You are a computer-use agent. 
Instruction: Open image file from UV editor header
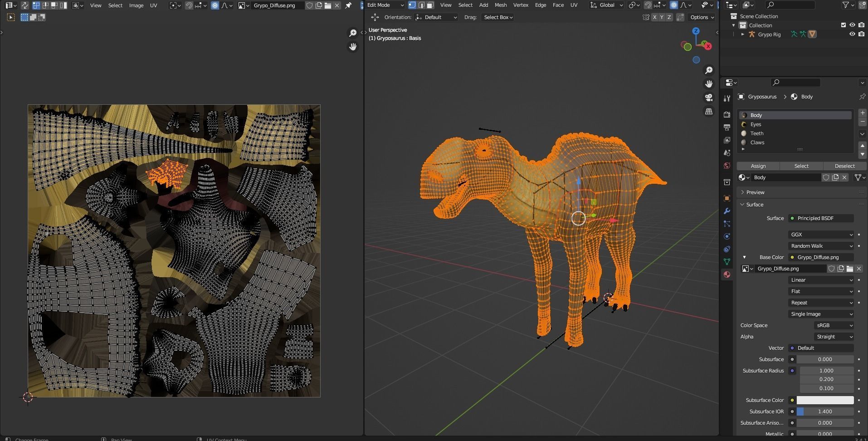coord(328,5)
